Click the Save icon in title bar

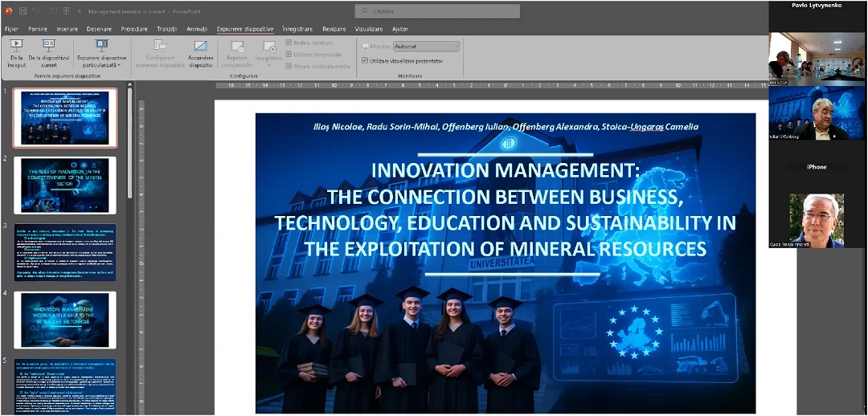(23, 11)
